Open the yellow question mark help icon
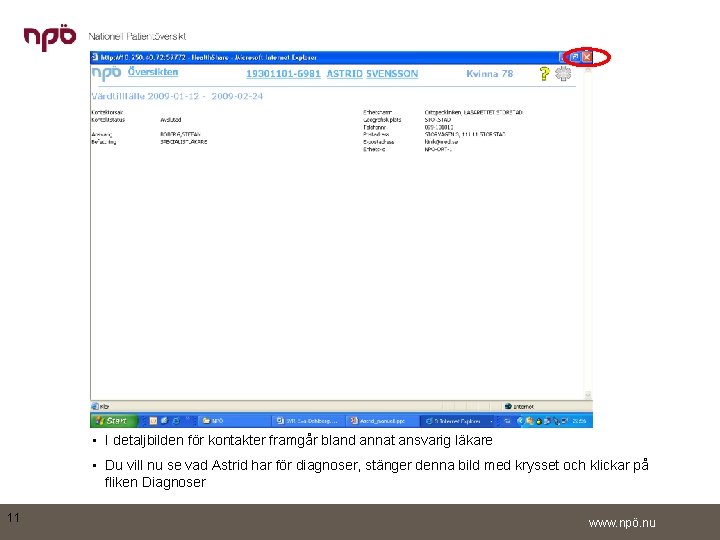This screenshot has height=540, width=720. 544,73
